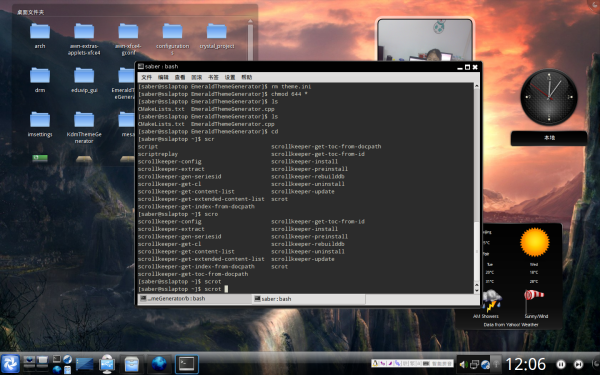This screenshot has width=600, height=375.
Task: Open the 书签 menu in Konsole
Action: click(x=213, y=77)
